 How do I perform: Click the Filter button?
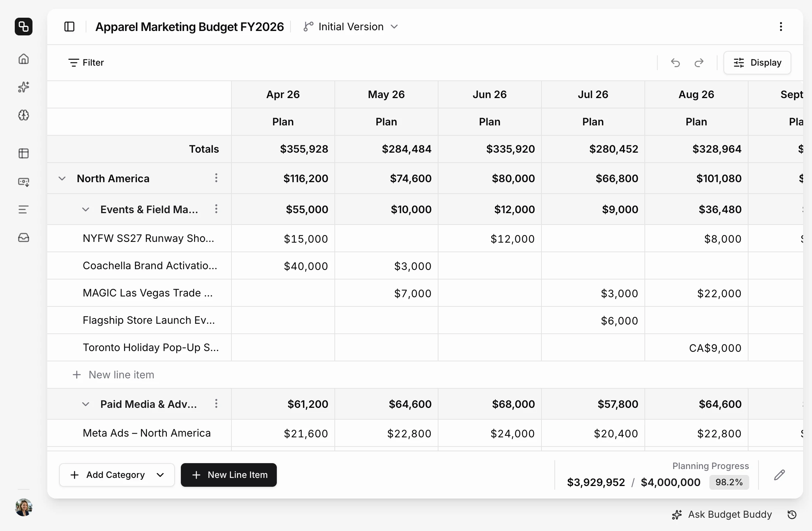(x=86, y=63)
